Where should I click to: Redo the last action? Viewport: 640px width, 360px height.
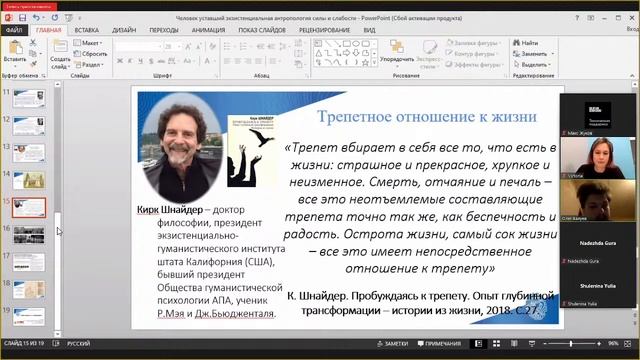point(54,18)
